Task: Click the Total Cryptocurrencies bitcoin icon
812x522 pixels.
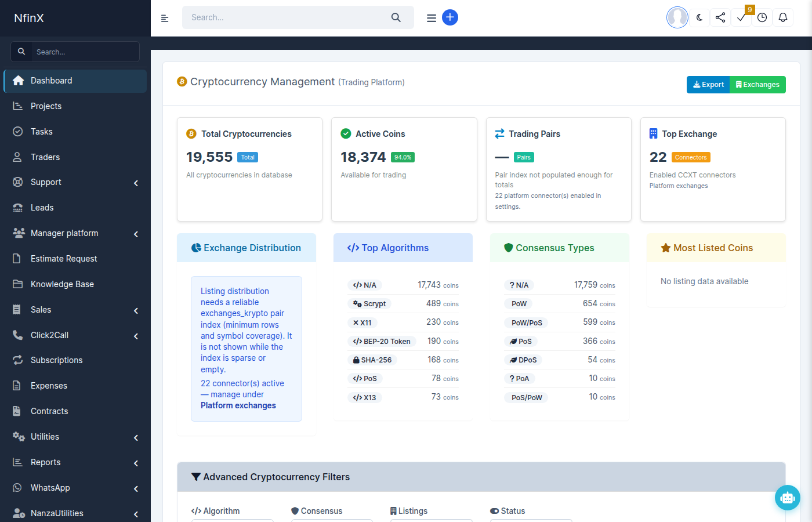Action: [191, 134]
